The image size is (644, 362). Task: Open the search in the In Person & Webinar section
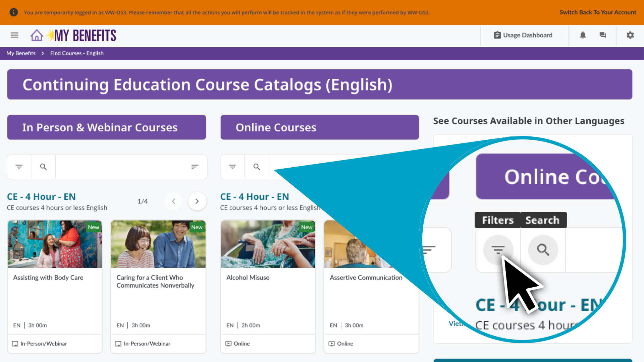(x=43, y=167)
